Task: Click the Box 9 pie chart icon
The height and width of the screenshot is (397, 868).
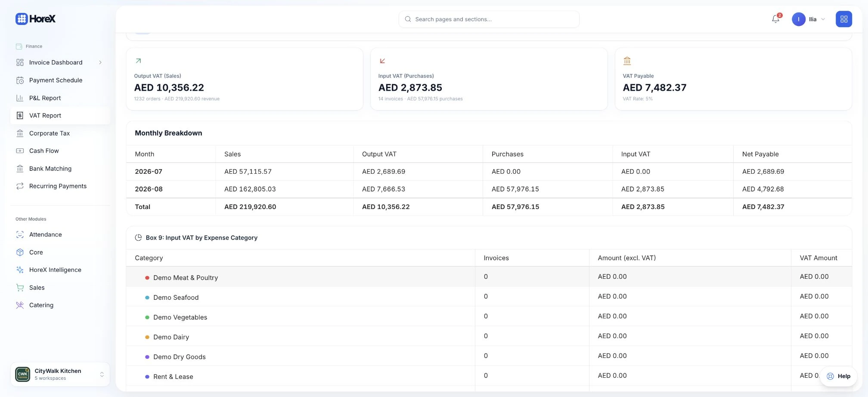Action: [138, 238]
